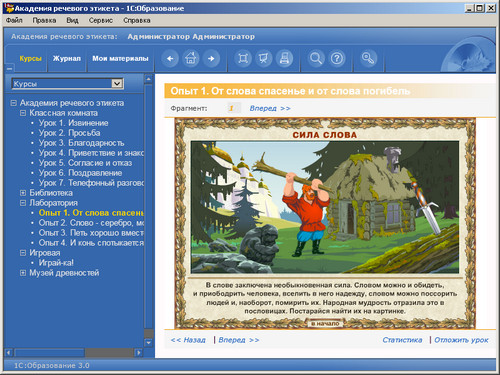Select Опыт 1. От слова спасенье
500x375 pixels.
(91, 213)
